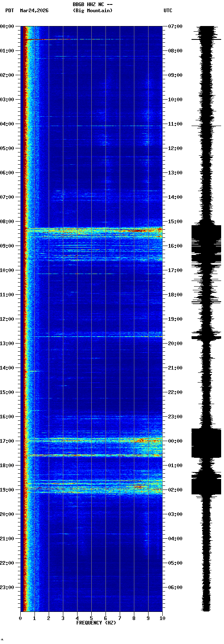Click the UTC axis label "18:00"
This screenshot has width=224, height=644.
pyautogui.click(x=175, y=295)
